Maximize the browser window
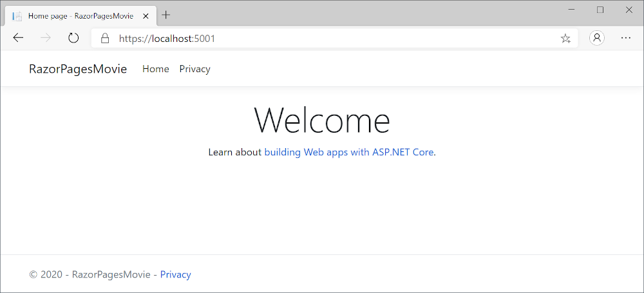This screenshot has height=293, width=644. coord(600,10)
